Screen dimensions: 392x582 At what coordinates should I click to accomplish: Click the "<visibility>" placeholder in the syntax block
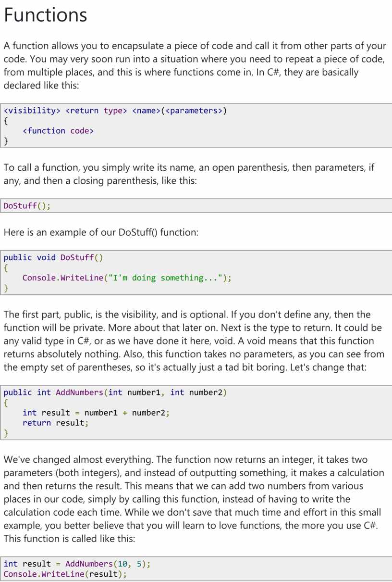point(32,111)
